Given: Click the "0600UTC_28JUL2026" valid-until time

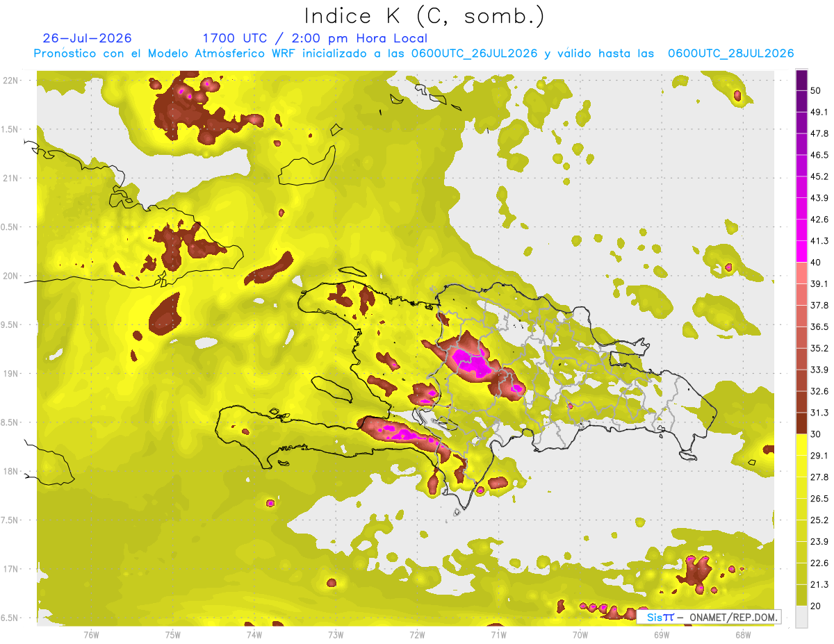Looking at the screenshot, I should [730, 53].
